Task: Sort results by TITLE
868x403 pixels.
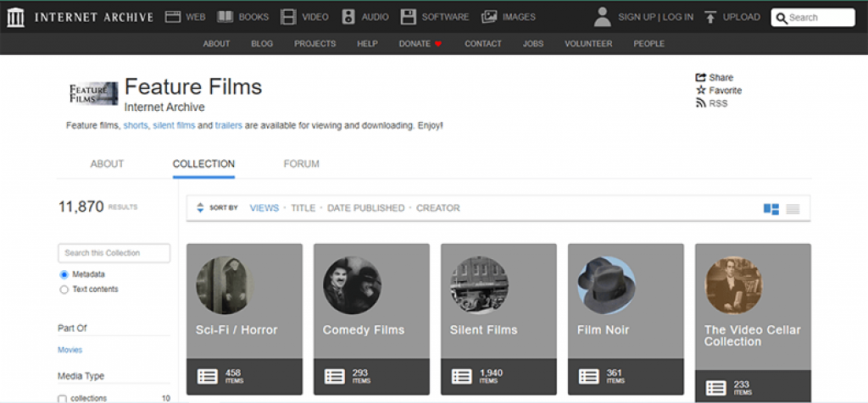Action: (x=303, y=208)
